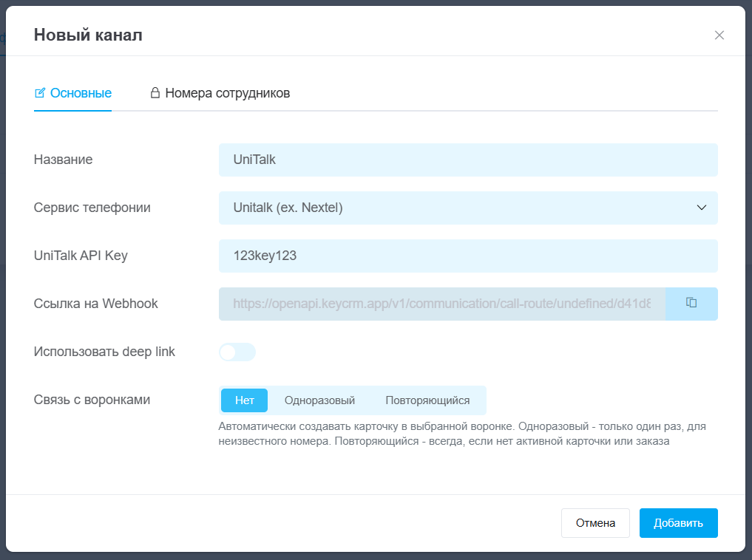Viewport: 752px width, 560px height.
Task: Click the read-only Webhook URL field
Action: [441, 304]
